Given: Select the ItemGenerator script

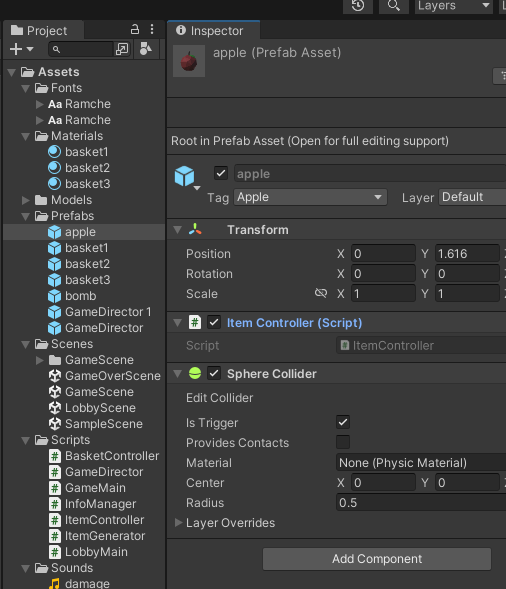Looking at the screenshot, I should click(x=97, y=536).
